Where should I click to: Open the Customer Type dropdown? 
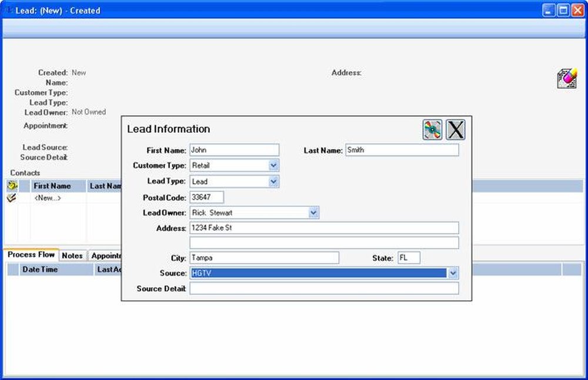[274, 165]
